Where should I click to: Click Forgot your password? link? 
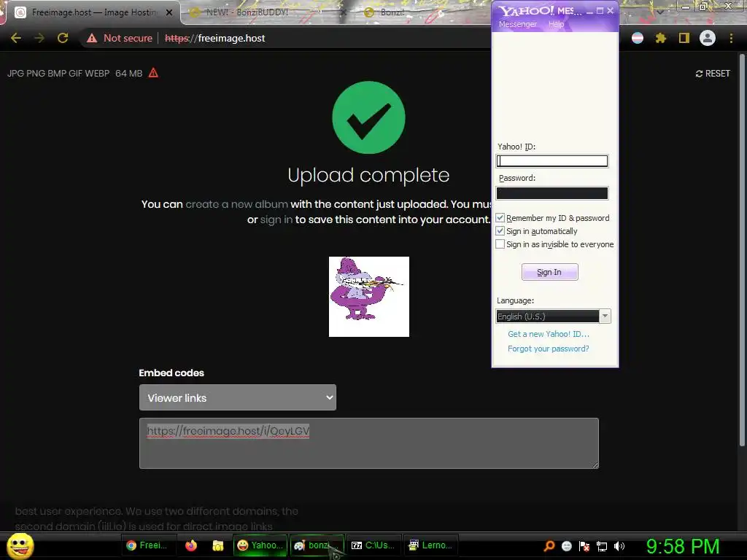pos(549,349)
